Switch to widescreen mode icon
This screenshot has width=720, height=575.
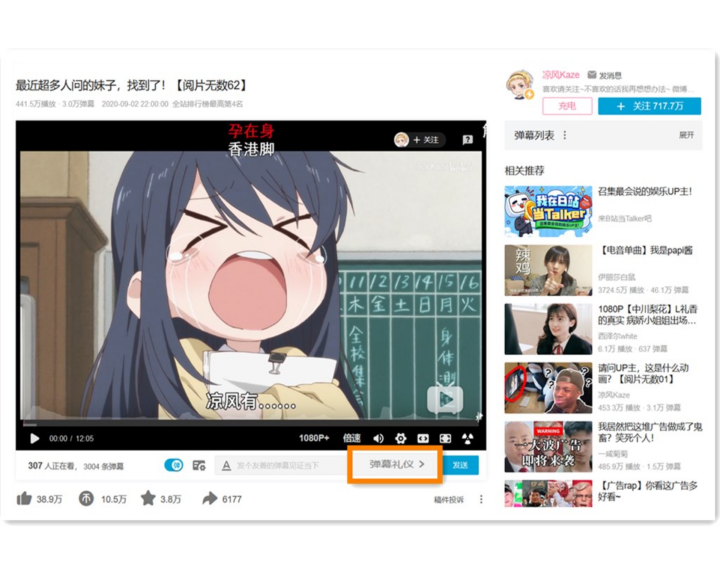click(x=423, y=439)
